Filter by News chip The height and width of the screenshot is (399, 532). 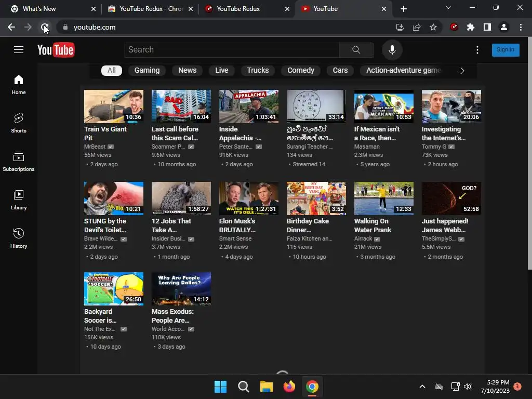[187, 70]
